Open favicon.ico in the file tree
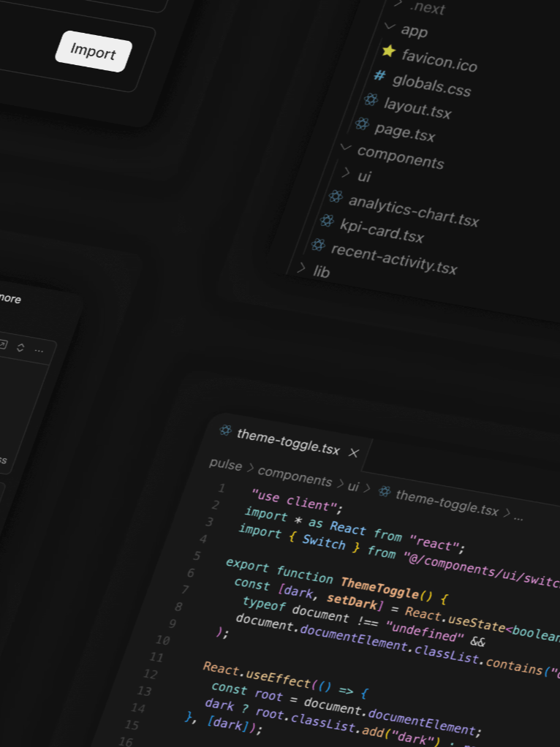This screenshot has height=747, width=560. tap(439, 61)
